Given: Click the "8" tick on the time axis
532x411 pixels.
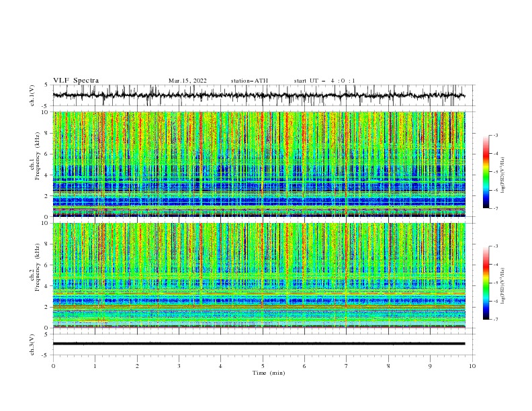Looking at the screenshot, I should pos(388,366).
